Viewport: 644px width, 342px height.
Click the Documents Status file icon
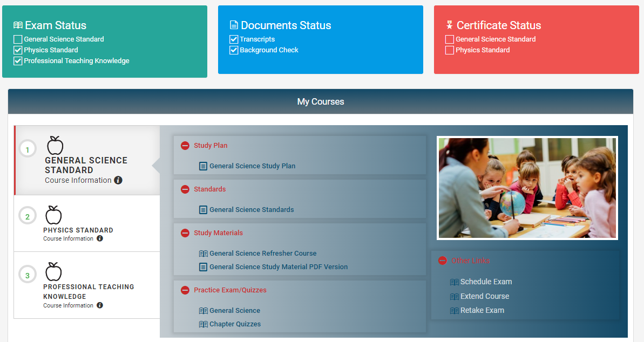[234, 25]
